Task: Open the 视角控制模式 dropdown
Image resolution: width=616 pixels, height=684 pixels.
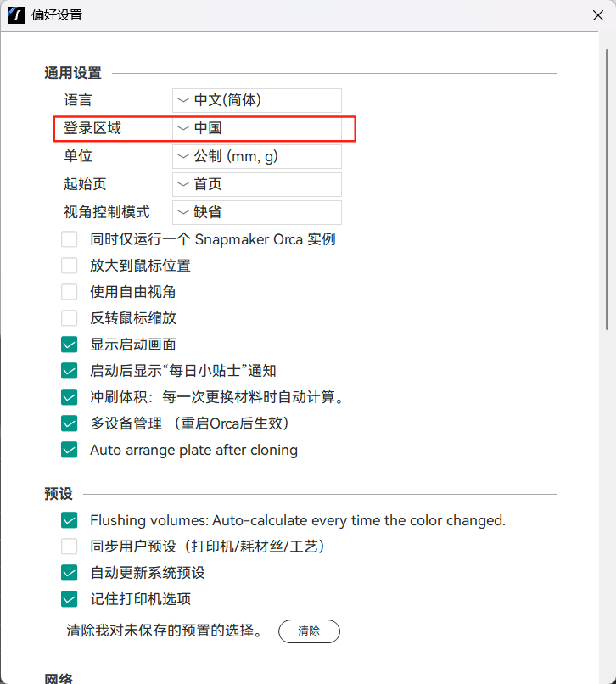Action: pyautogui.click(x=256, y=212)
